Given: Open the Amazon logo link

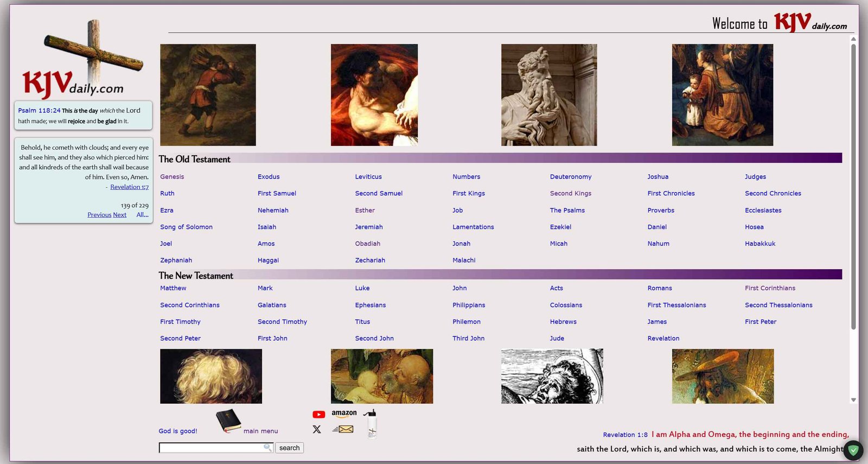Looking at the screenshot, I should [x=344, y=414].
